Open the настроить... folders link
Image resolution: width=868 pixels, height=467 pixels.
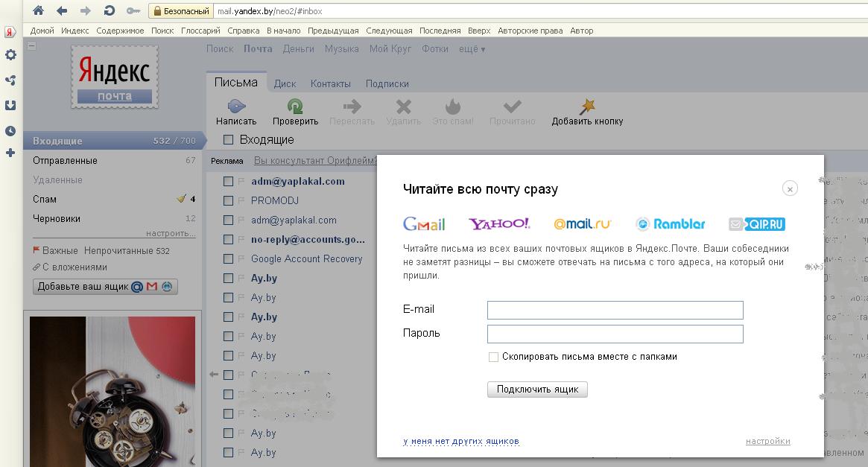pyautogui.click(x=171, y=234)
